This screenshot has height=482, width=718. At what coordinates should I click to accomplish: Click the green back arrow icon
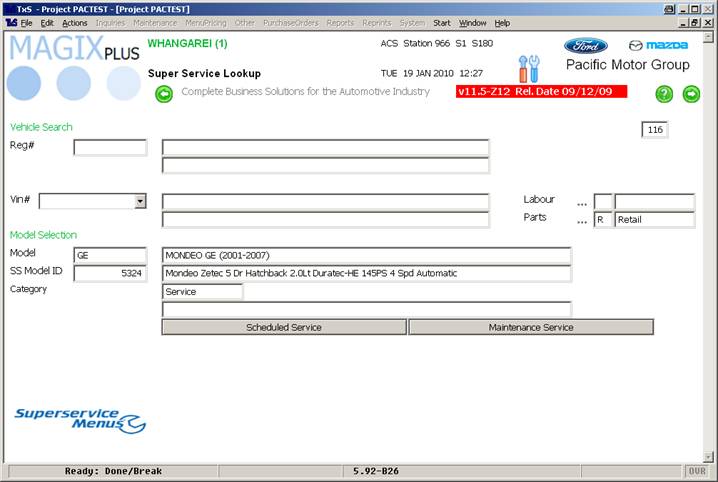point(164,94)
